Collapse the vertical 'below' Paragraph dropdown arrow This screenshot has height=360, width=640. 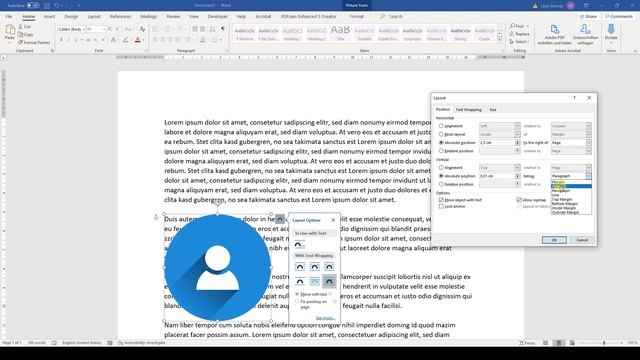coord(589,176)
